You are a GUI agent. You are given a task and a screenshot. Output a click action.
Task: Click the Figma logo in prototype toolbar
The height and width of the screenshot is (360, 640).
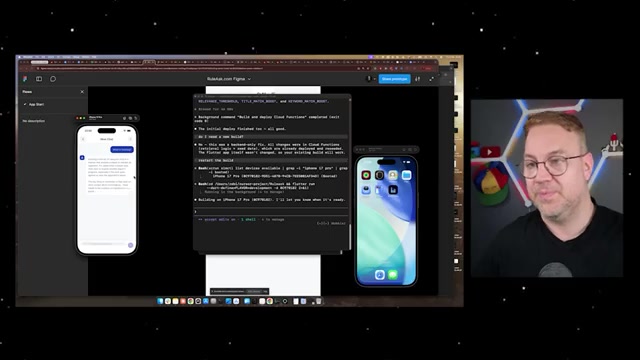(25, 79)
